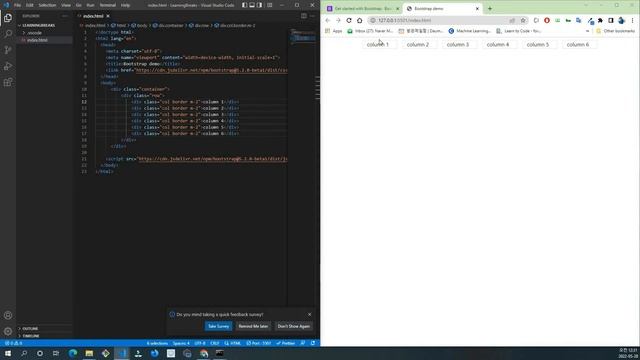The height and width of the screenshot is (360, 640).
Task: Expand the bookmarks bar overflow chevron
Action: [x=587, y=31]
